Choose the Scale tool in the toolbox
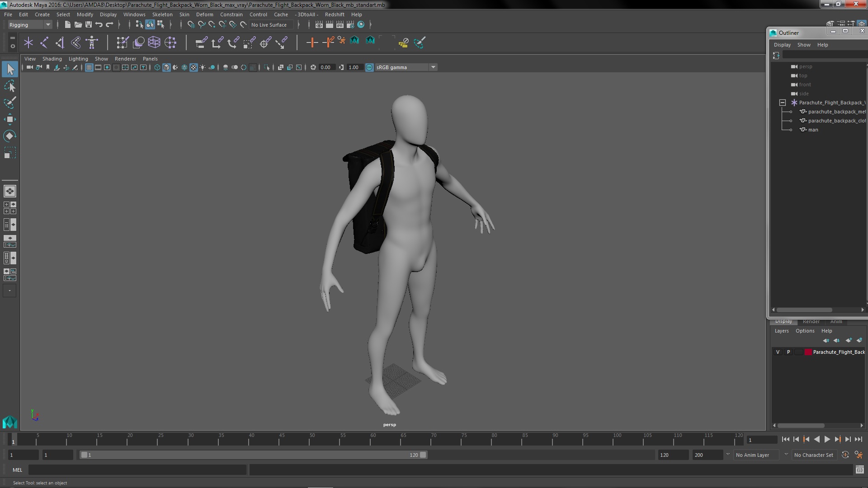This screenshot has height=488, width=868. coord(10,153)
